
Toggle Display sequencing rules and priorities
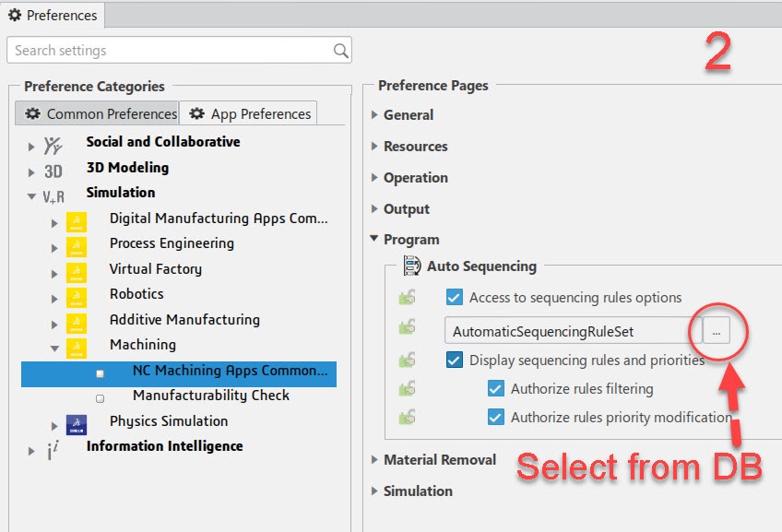point(454,360)
